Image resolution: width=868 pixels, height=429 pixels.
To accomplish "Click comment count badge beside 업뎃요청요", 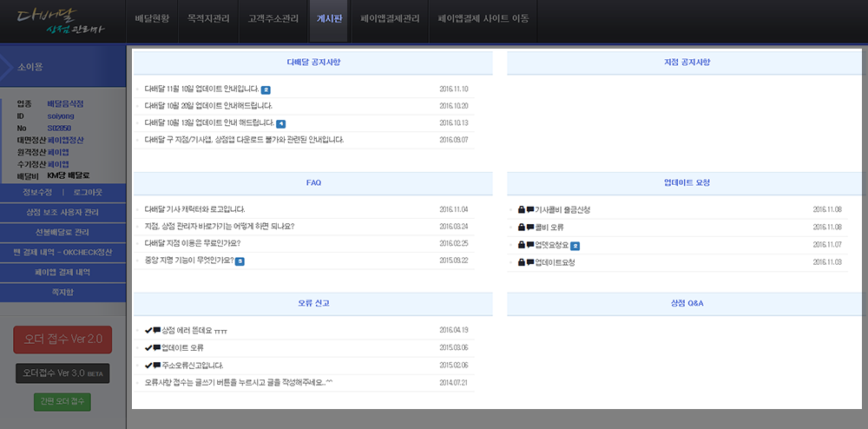I will 575,246.
